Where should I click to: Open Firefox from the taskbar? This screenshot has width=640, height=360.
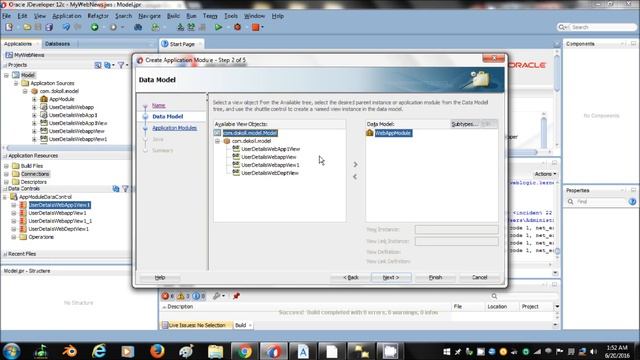coord(157,351)
